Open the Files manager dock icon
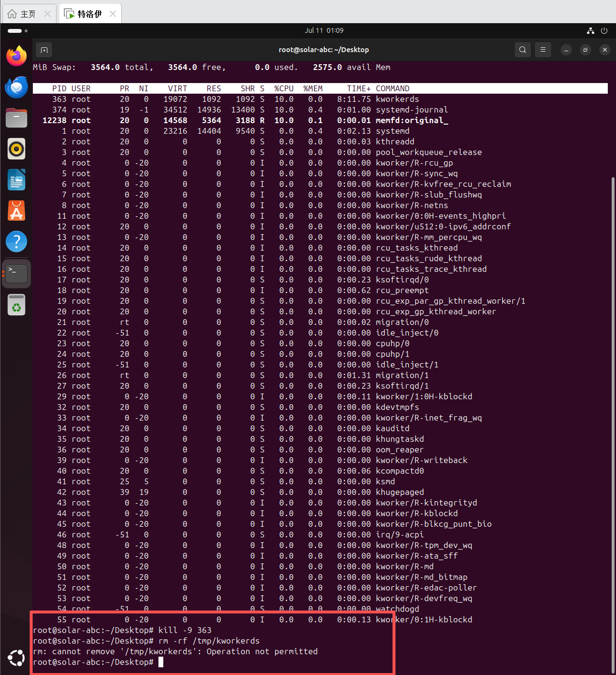Screen dimensions: 616x675 pyautogui.click(x=16, y=118)
